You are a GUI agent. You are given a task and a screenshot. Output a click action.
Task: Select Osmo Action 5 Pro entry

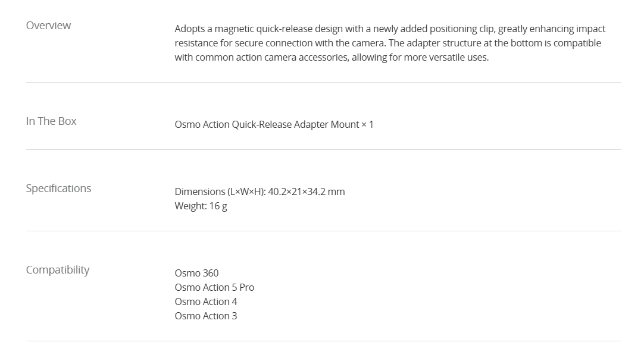(214, 288)
